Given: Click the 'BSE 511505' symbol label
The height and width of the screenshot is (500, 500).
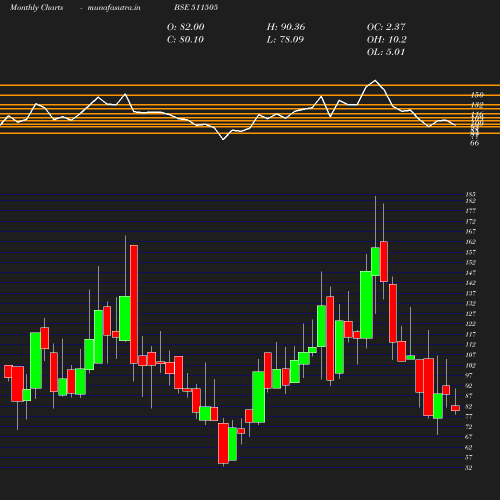Looking at the screenshot, I should coord(196,7).
